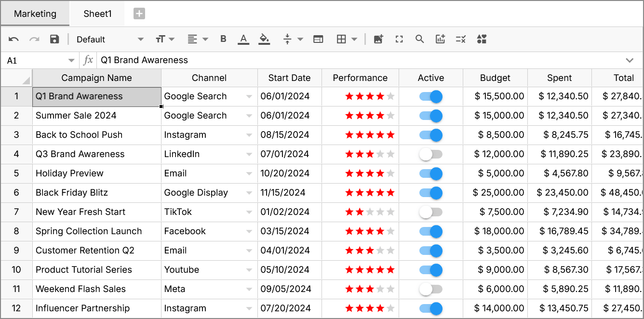Set Product Tutorial Series performance stars
Viewport: 644px width, 319px height.
370,270
